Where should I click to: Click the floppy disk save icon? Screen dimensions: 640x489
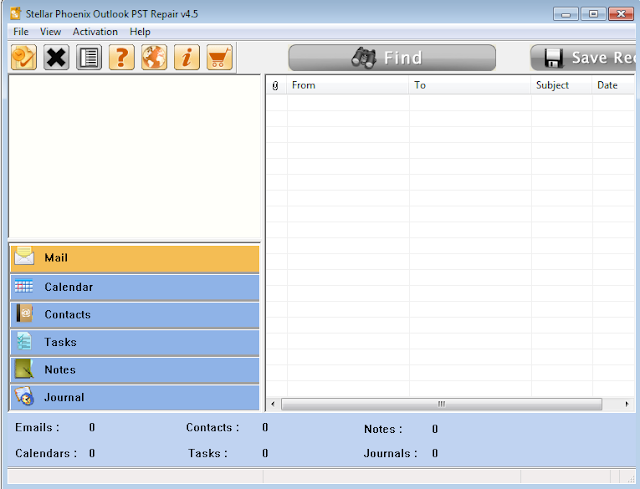pos(553,58)
